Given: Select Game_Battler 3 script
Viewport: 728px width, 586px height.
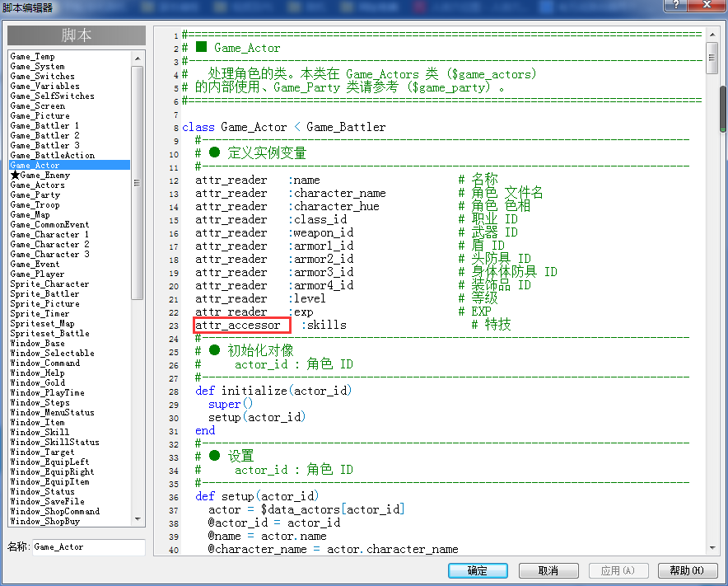Looking at the screenshot, I should [44, 145].
